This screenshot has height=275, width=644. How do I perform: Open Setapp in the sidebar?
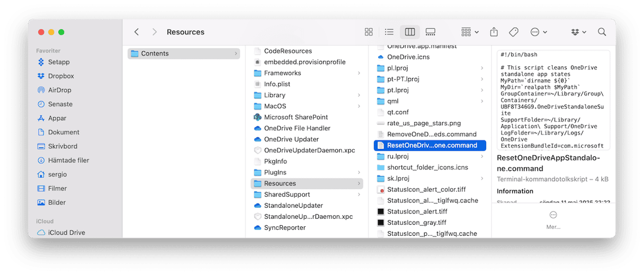click(x=59, y=62)
